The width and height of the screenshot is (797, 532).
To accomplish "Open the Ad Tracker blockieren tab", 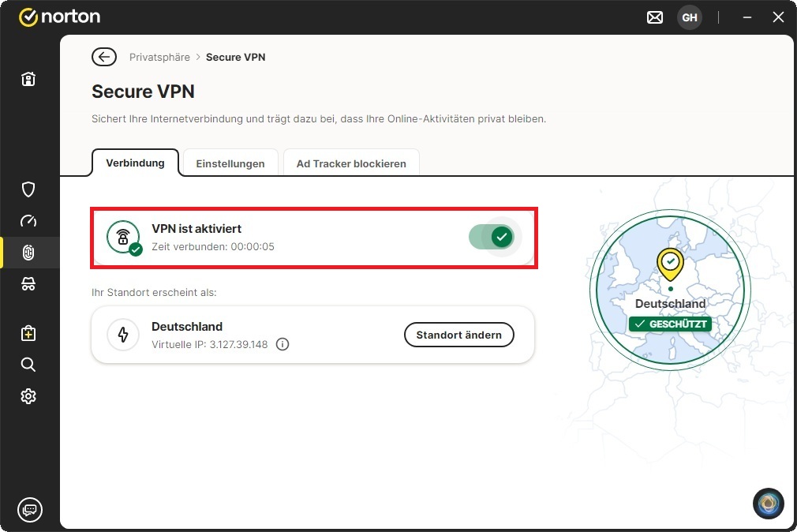I will tap(351, 163).
